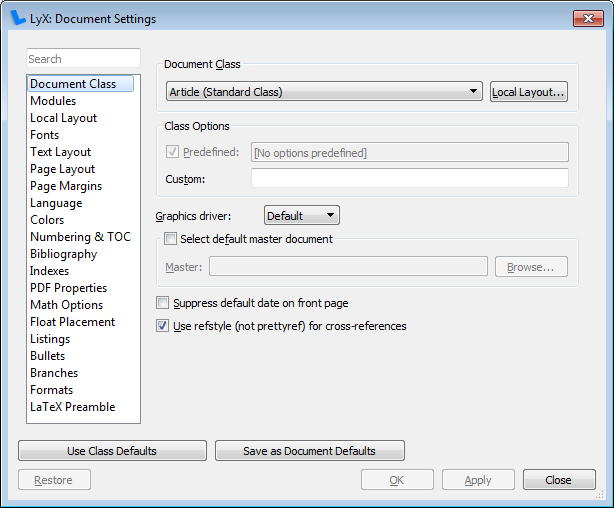Click Save as Document Defaults button

tap(310, 451)
